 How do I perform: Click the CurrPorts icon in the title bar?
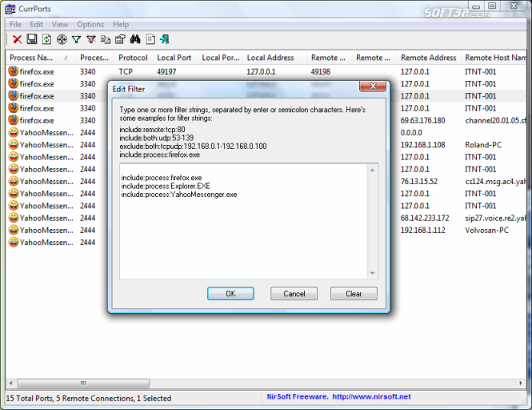click(10, 9)
